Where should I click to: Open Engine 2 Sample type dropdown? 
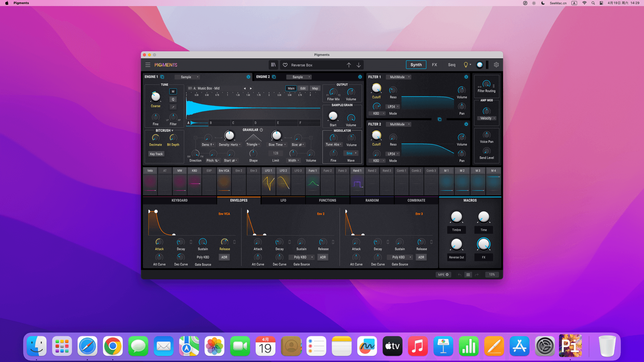pyautogui.click(x=299, y=77)
